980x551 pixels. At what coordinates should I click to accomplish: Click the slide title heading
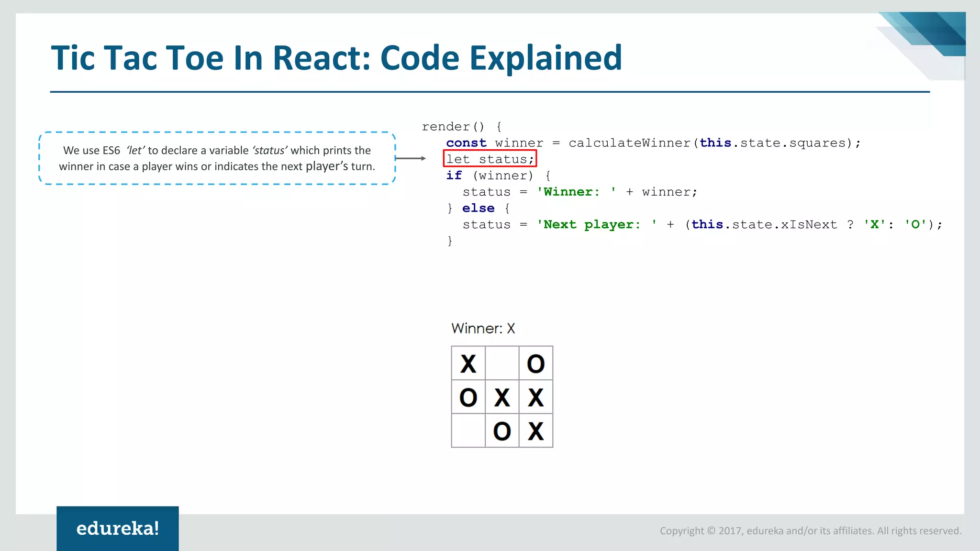coord(336,58)
